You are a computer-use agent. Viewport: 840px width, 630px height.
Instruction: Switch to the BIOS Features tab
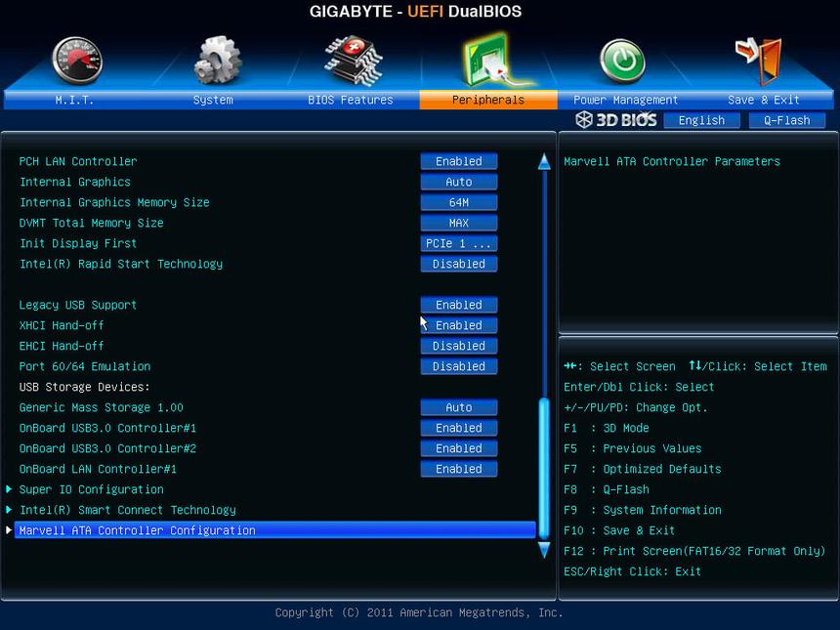coord(350,100)
